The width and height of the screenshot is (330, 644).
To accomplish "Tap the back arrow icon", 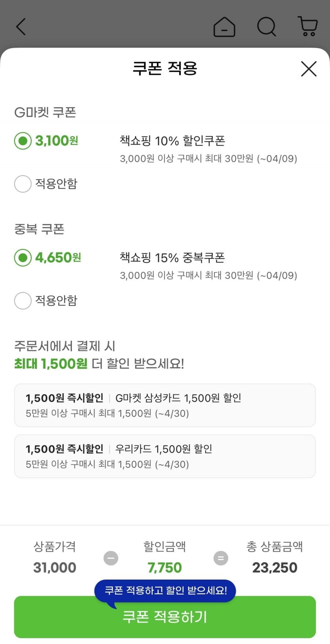I will click(x=21, y=27).
